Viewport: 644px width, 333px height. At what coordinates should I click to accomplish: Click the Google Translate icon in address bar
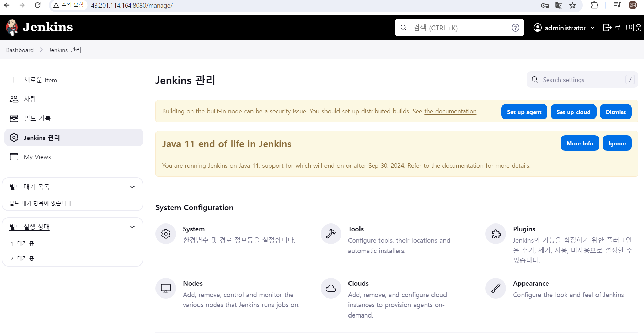click(559, 6)
